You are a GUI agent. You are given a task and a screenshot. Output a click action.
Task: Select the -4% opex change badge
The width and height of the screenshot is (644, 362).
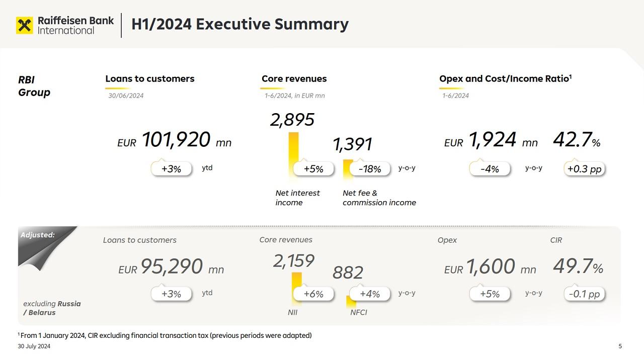tap(490, 169)
